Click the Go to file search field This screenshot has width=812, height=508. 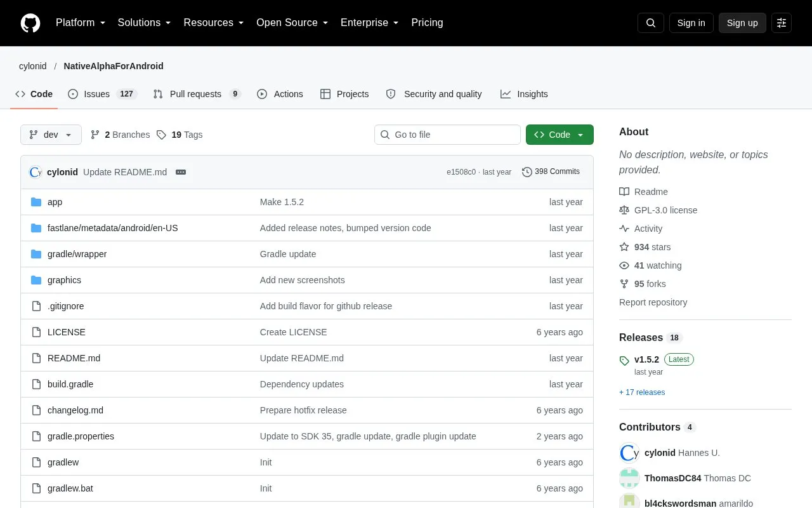pyautogui.click(x=447, y=135)
